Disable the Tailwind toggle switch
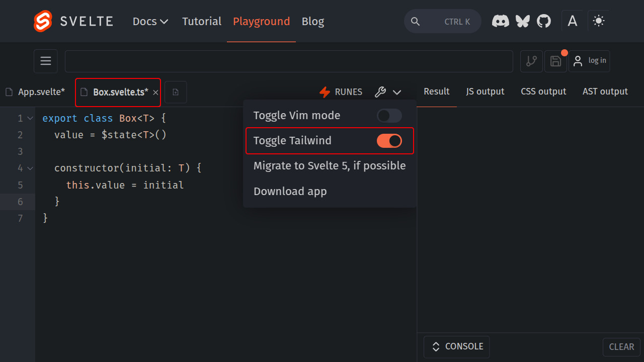The width and height of the screenshot is (644, 362). click(389, 141)
